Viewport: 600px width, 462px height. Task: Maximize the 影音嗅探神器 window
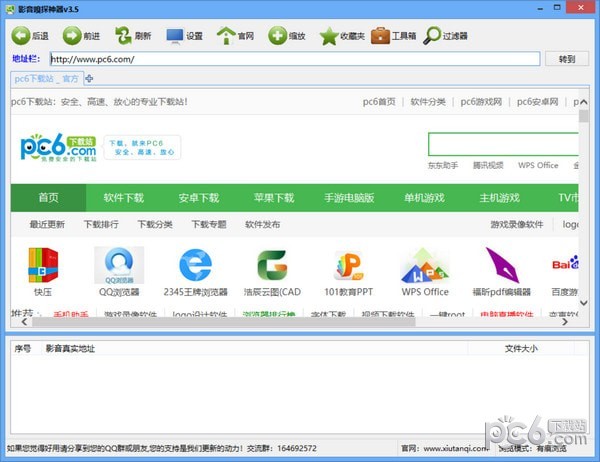click(x=557, y=8)
